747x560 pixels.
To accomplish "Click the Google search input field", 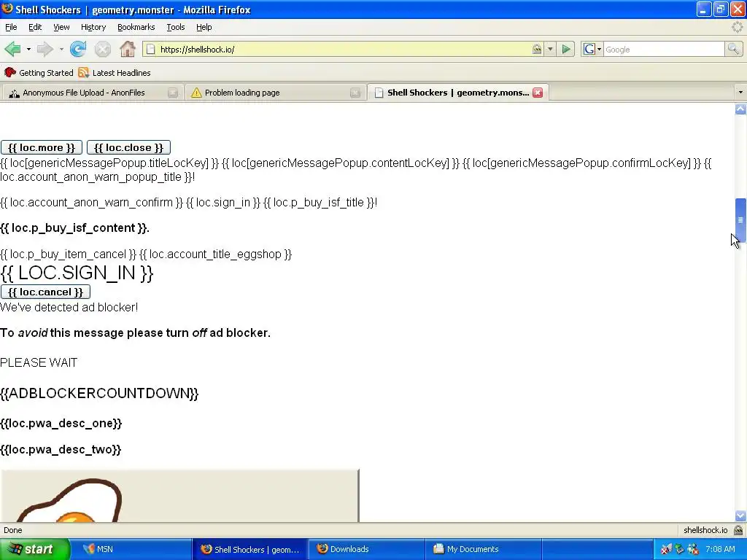I will pyautogui.click(x=664, y=49).
